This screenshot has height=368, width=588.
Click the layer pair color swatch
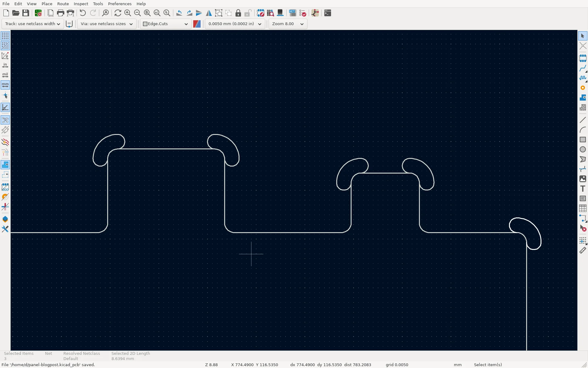[197, 24]
